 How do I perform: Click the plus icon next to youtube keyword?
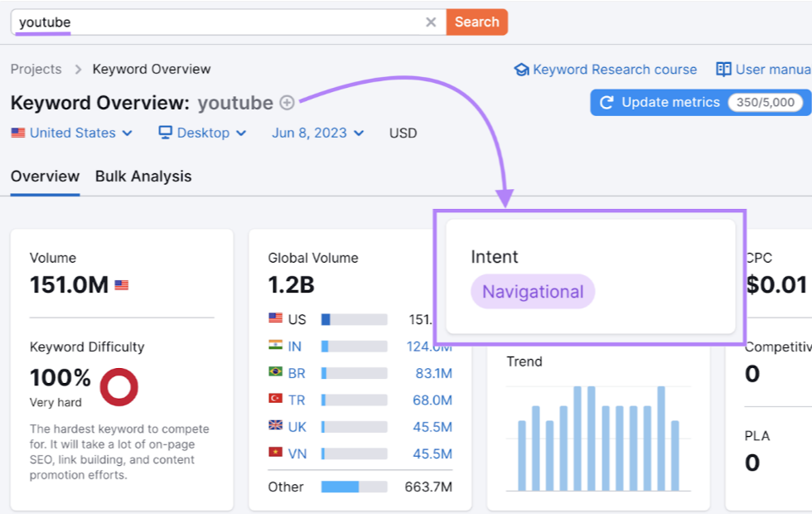pyautogui.click(x=287, y=103)
